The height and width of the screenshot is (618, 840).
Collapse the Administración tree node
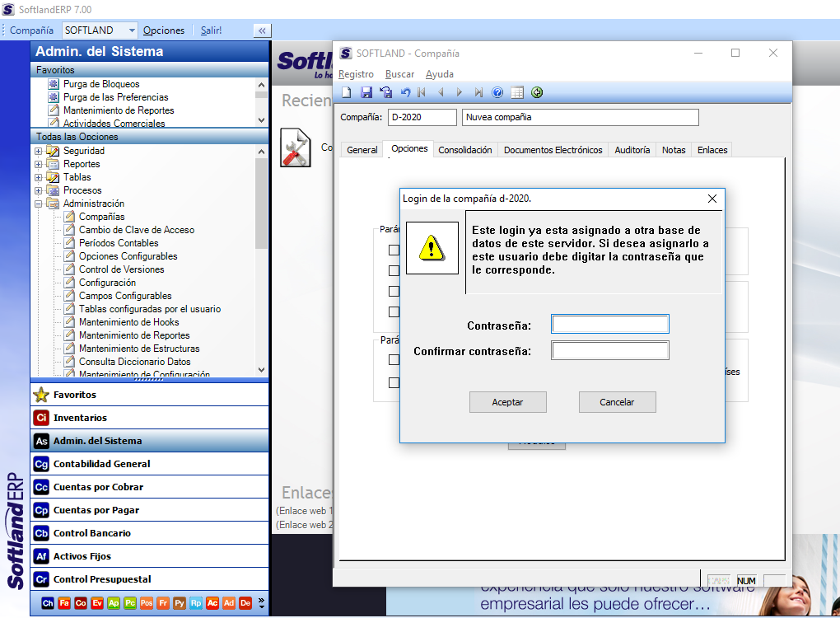pyautogui.click(x=39, y=204)
